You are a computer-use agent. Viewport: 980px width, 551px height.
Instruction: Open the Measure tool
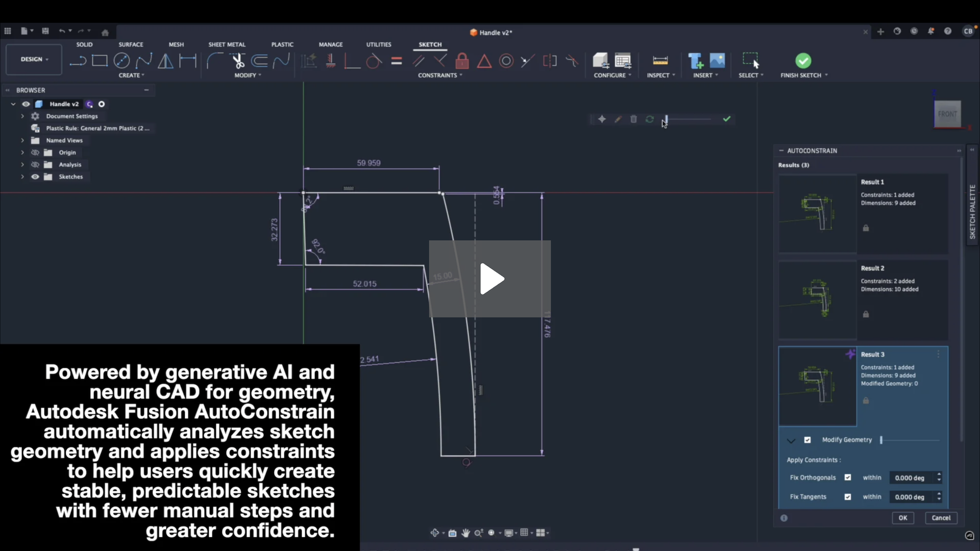point(660,61)
